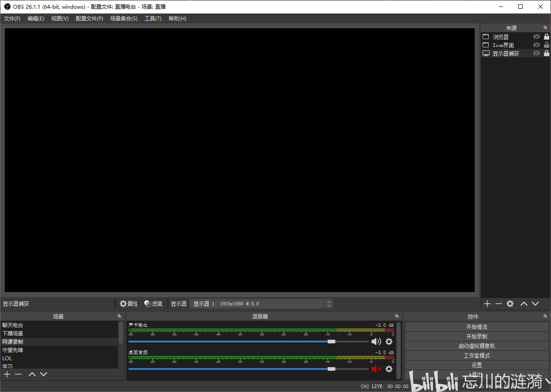The height and width of the screenshot is (392, 551).
Task: Select the 守望先锋 scene
Action: click(60, 350)
